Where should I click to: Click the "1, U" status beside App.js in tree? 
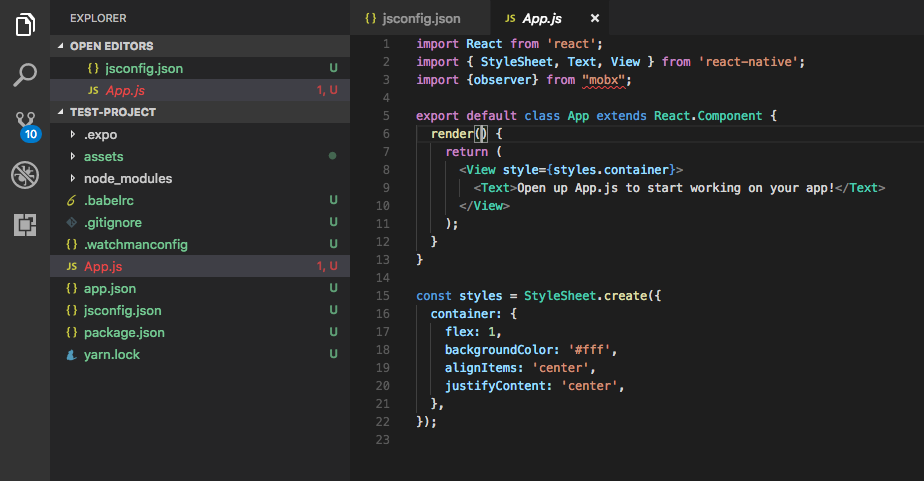point(327,266)
